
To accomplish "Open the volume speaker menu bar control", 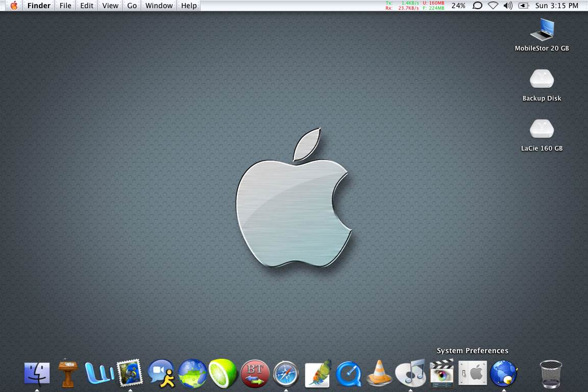I will (508, 6).
